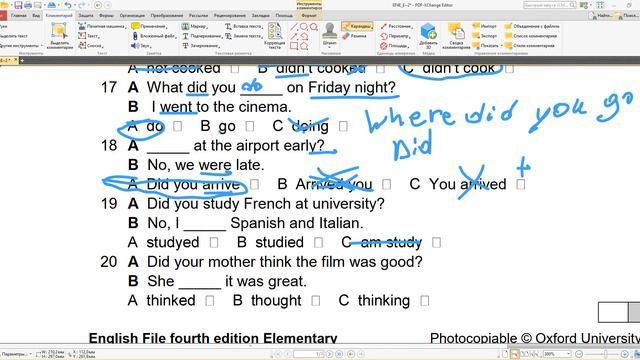
Task: Select the Eraser tool (Резинка)
Action: click(x=354, y=36)
